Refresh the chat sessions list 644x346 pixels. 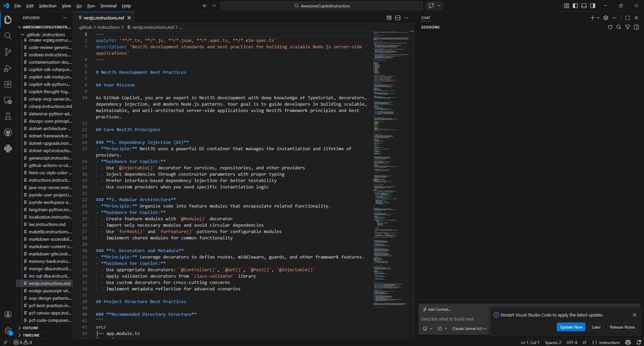pyautogui.click(x=610, y=27)
